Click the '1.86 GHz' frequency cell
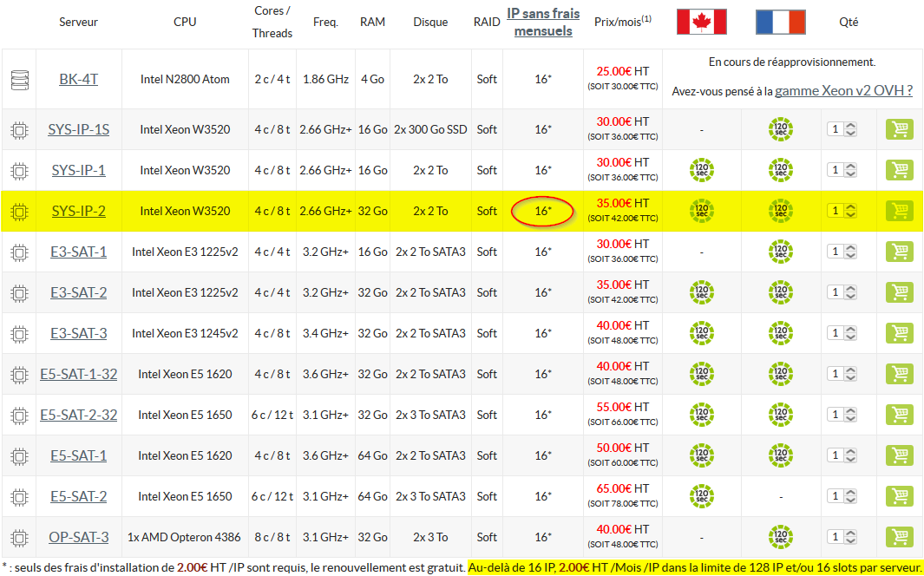924x576 pixels. tap(326, 79)
